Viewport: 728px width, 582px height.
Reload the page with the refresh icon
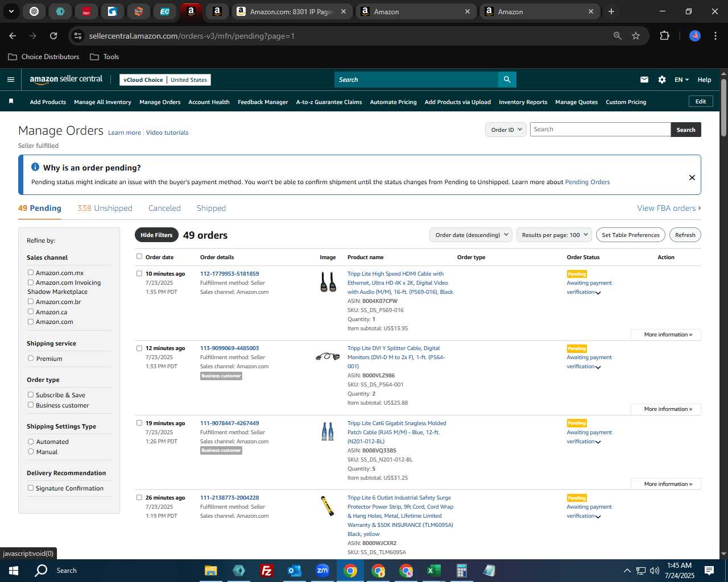(x=53, y=36)
